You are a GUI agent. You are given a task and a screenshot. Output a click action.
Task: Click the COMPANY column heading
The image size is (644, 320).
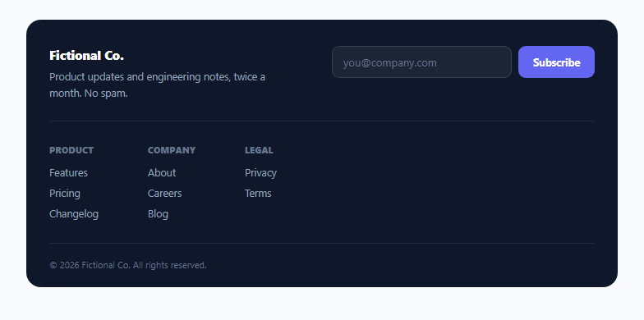[172, 150]
